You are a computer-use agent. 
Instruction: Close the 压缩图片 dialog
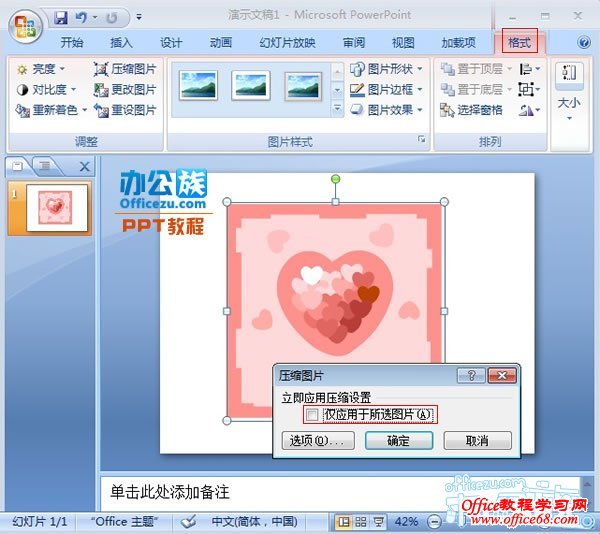coord(502,376)
